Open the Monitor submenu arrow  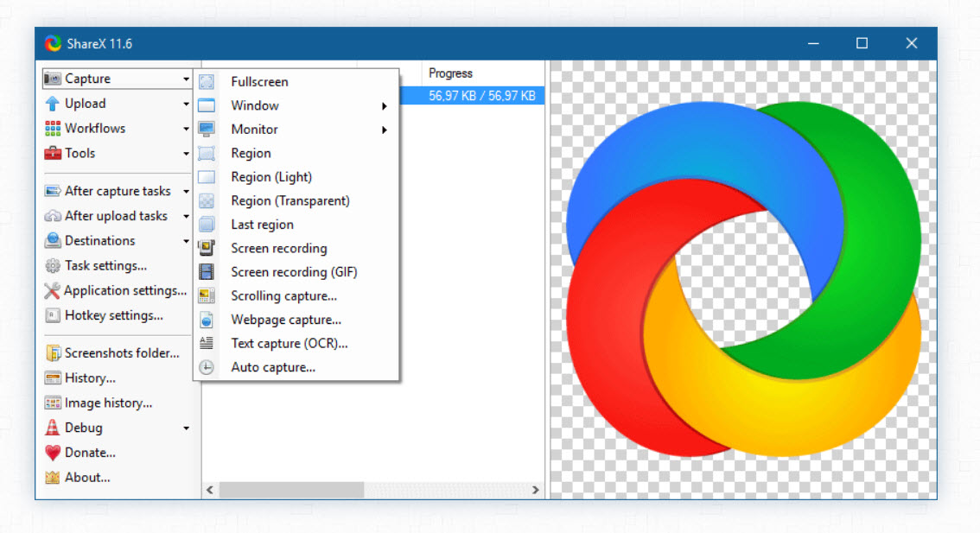click(x=385, y=130)
